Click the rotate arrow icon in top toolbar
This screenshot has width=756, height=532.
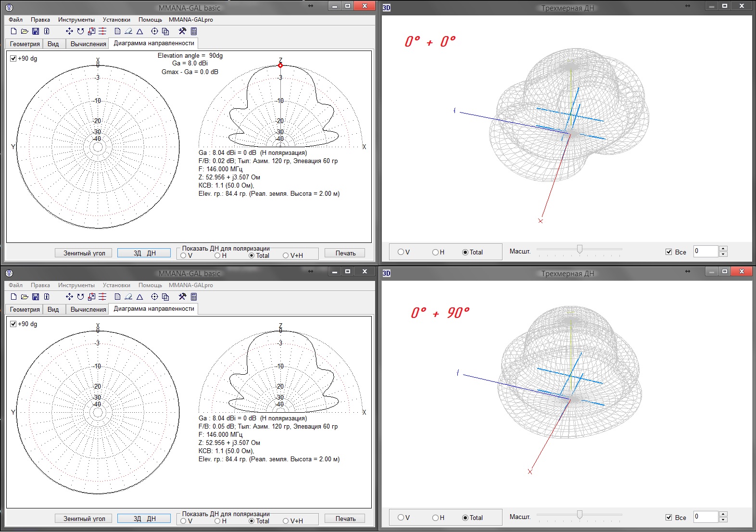[80, 31]
